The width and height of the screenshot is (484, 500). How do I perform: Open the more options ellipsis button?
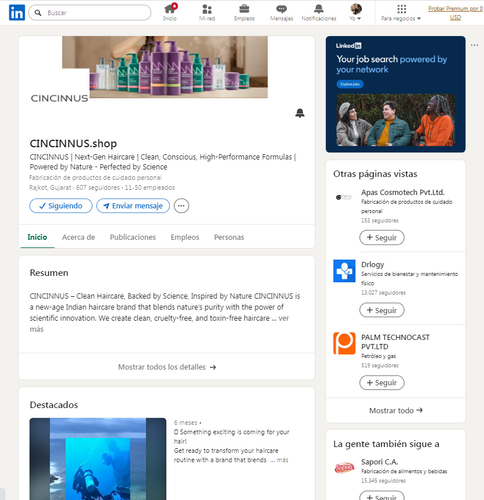click(181, 206)
